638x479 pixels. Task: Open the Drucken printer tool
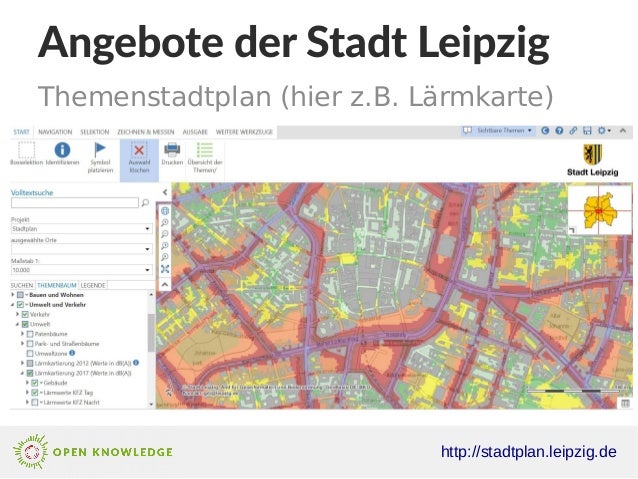(172, 153)
